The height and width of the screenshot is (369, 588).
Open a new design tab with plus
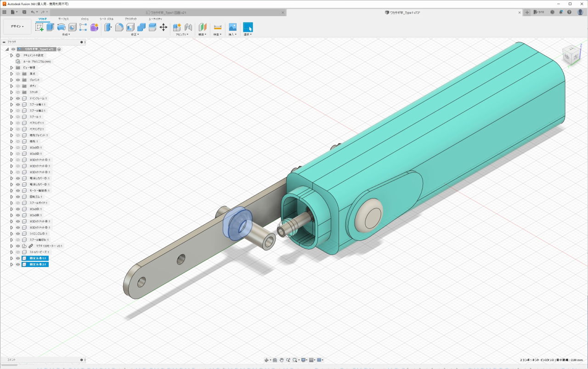[527, 12]
